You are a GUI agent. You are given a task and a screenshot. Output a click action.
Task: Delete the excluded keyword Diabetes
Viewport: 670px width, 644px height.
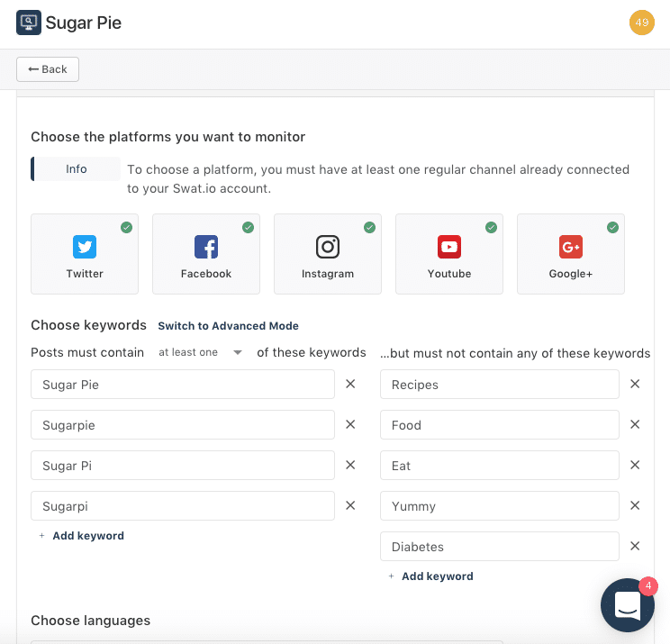click(x=635, y=546)
